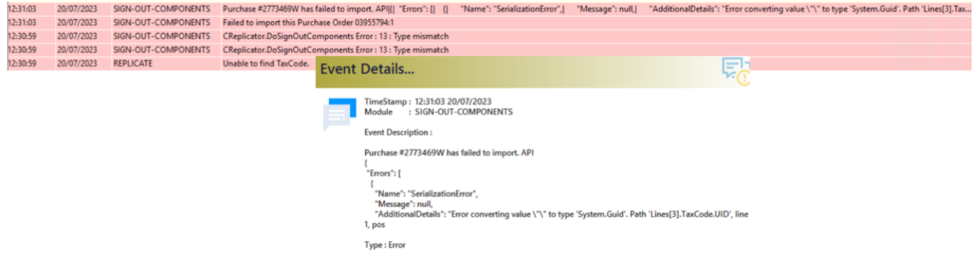Image resolution: width=980 pixels, height=261 pixels.
Task: Click the 'Event Details...' title header
Action: (x=367, y=70)
